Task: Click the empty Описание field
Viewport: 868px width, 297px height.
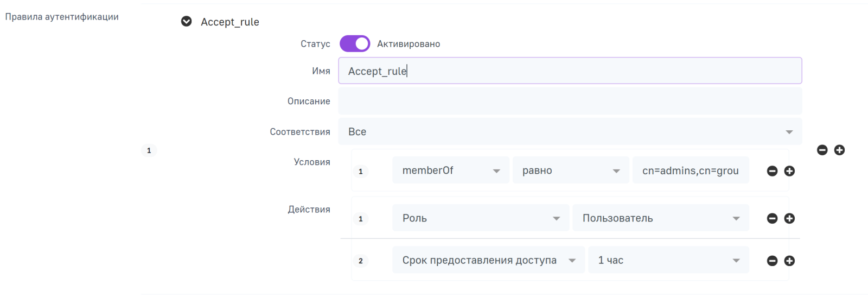Action: 570,102
